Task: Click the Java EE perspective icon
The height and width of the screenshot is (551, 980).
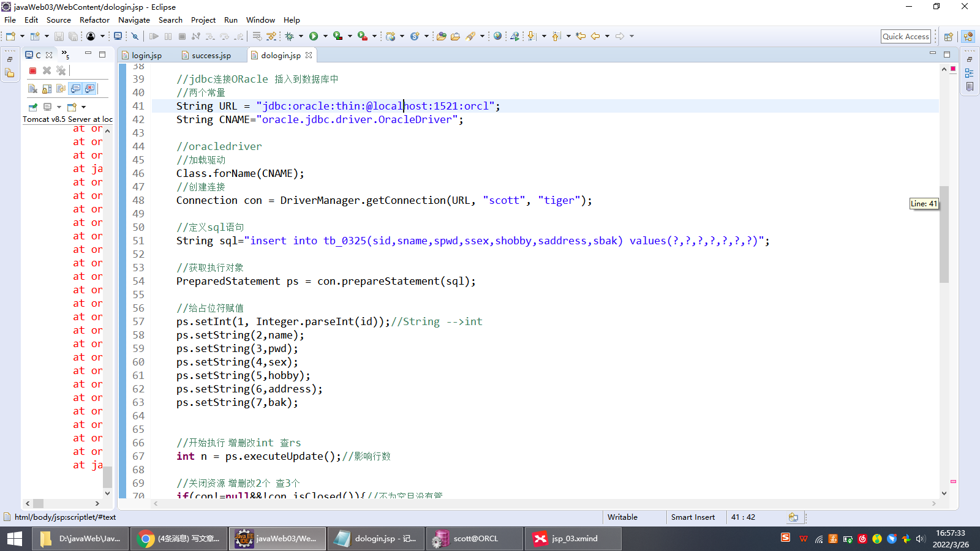Action: pos(968,37)
